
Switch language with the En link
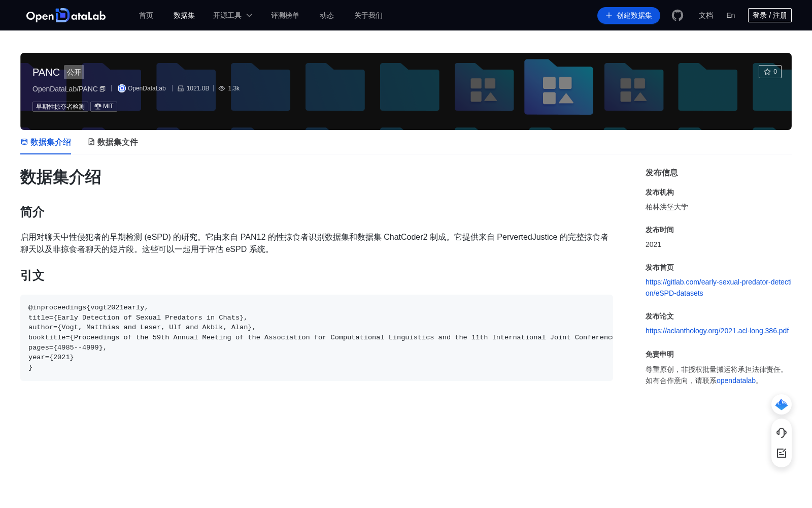pos(731,15)
